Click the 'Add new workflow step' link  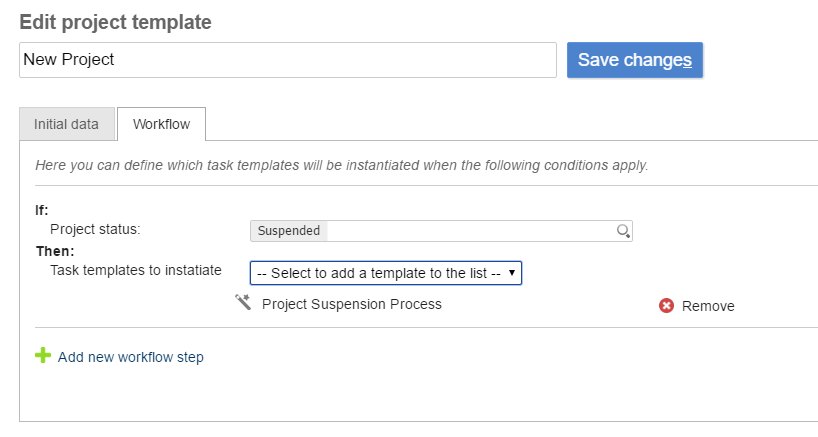pyautogui.click(x=131, y=357)
